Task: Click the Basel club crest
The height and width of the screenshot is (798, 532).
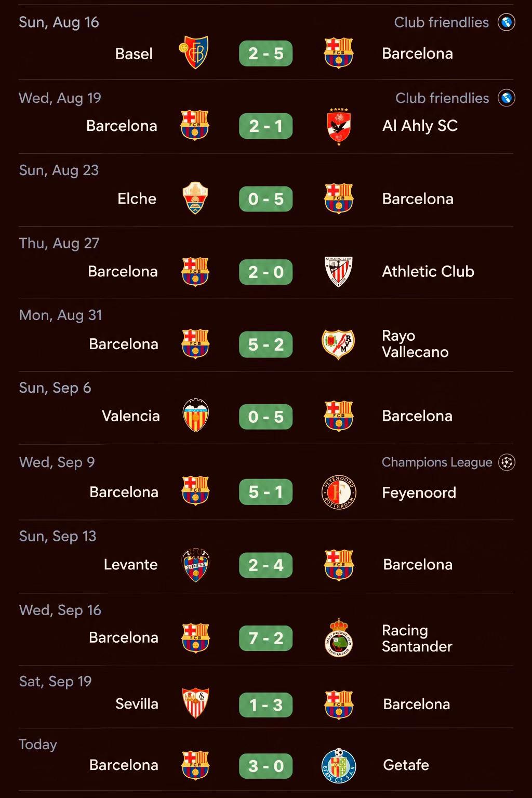Action: 194,52
